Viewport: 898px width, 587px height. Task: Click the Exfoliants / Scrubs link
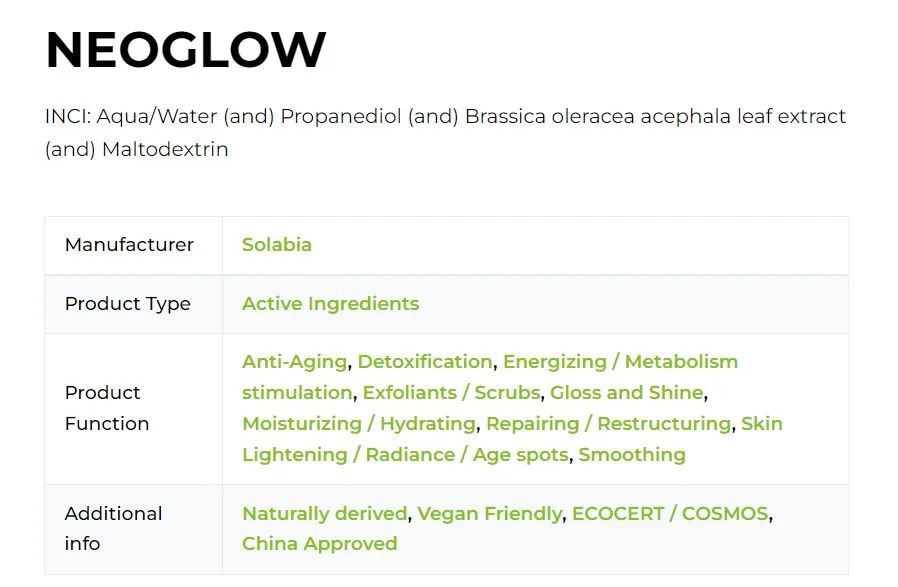point(451,393)
